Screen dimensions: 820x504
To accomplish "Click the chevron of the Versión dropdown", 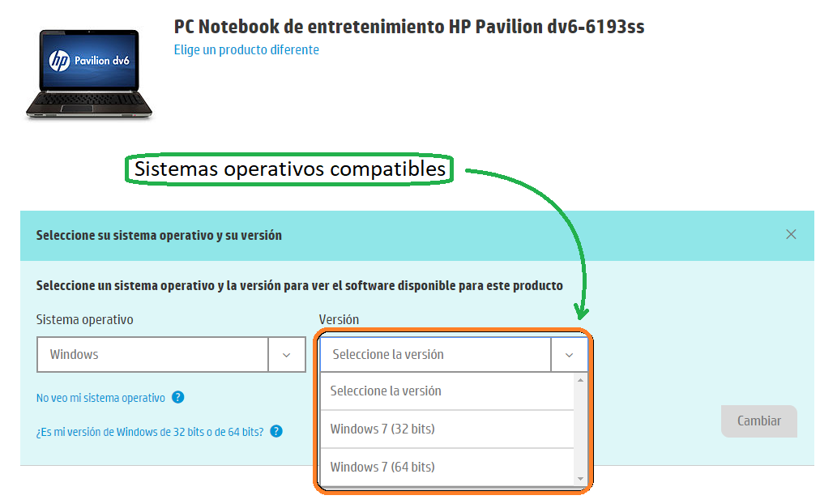I will tap(569, 354).
